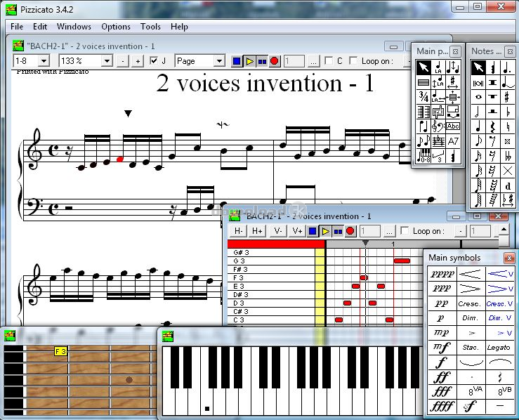Pick the 3/4 time signature tool
The height and width of the screenshot is (420, 519).
[x=423, y=97]
